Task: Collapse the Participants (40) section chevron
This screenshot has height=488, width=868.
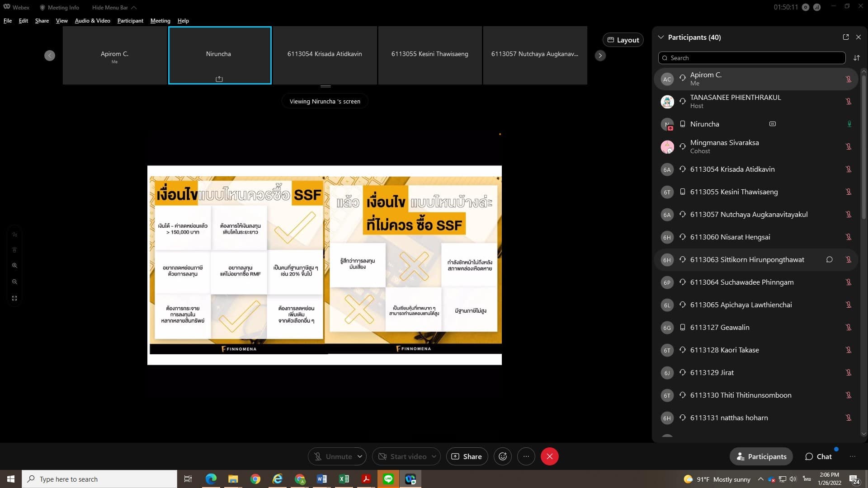Action: pyautogui.click(x=661, y=37)
